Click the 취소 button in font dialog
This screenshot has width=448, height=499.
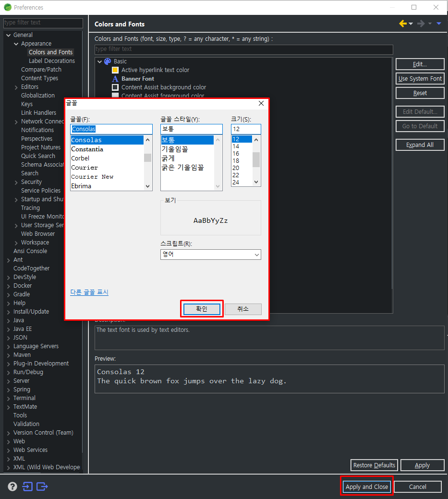(x=243, y=309)
